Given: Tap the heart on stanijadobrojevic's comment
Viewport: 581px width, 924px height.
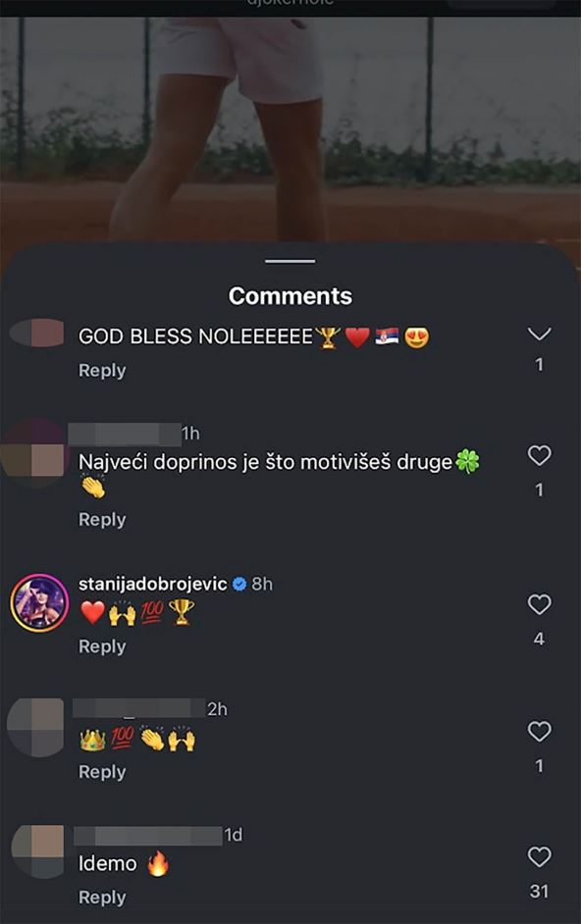Looking at the screenshot, I should pyautogui.click(x=539, y=606).
